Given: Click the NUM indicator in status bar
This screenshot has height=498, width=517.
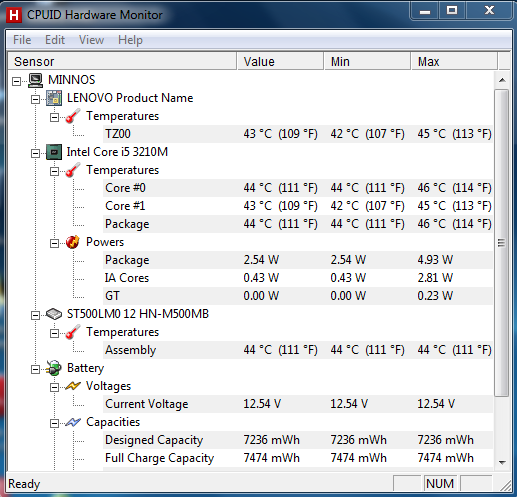Looking at the screenshot, I should [440, 484].
